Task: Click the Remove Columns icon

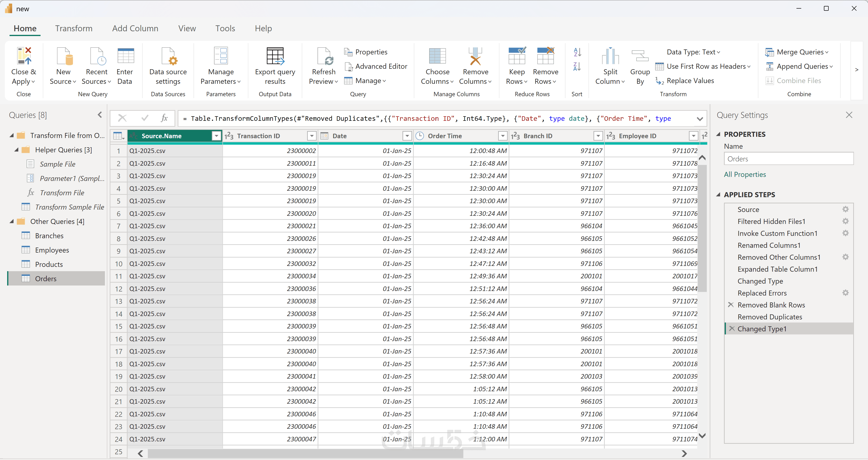Action: click(475, 56)
